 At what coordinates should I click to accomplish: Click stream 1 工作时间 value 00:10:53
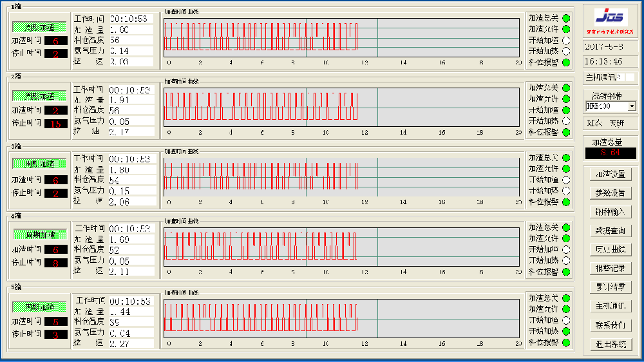point(131,19)
